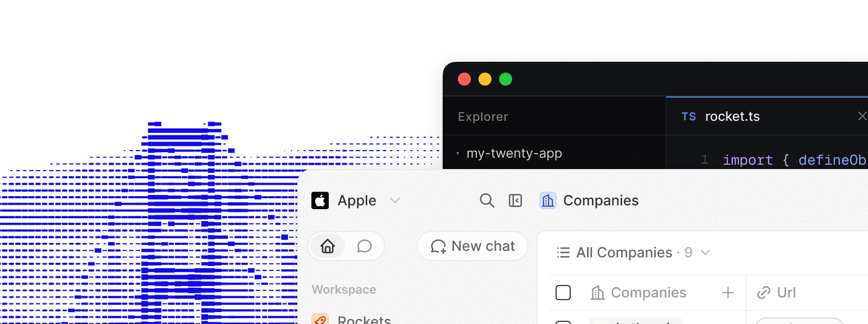Click the Rockets icon in sidebar
This screenshot has width=868, height=324.
pyautogui.click(x=320, y=319)
